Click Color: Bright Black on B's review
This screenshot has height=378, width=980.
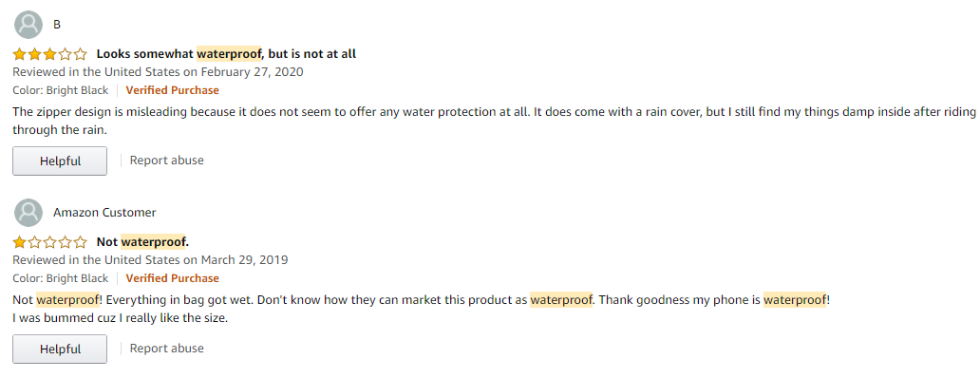coord(61,90)
